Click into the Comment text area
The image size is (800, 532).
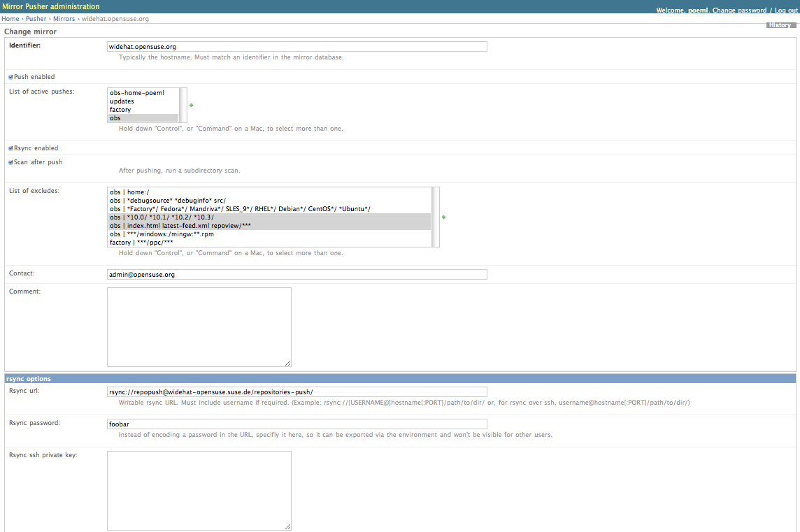[199, 327]
